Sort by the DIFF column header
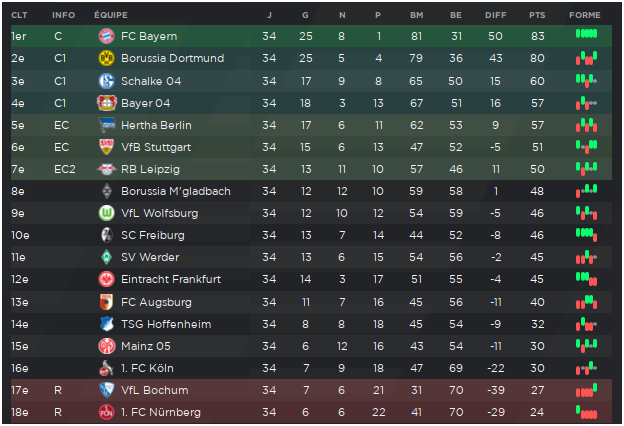Image resolution: width=624 pixels, height=426 pixels. (x=495, y=15)
